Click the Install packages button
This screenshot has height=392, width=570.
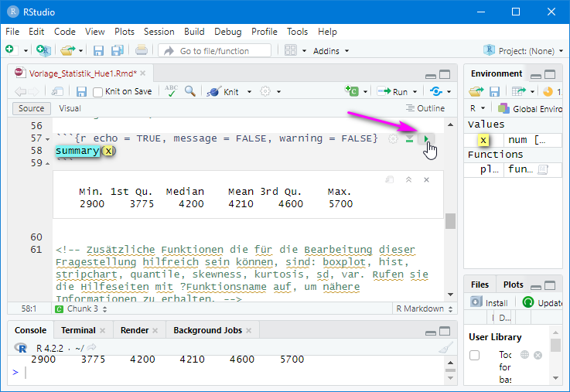click(x=489, y=302)
